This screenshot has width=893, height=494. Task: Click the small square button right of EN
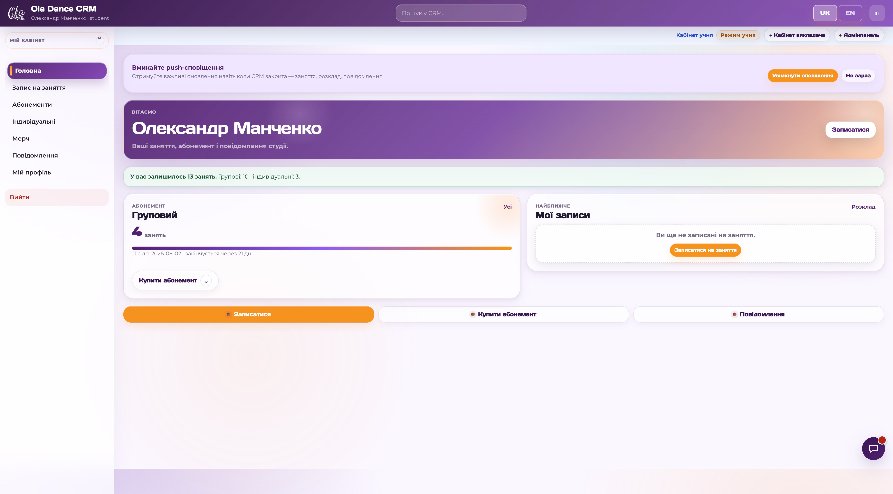[876, 13]
